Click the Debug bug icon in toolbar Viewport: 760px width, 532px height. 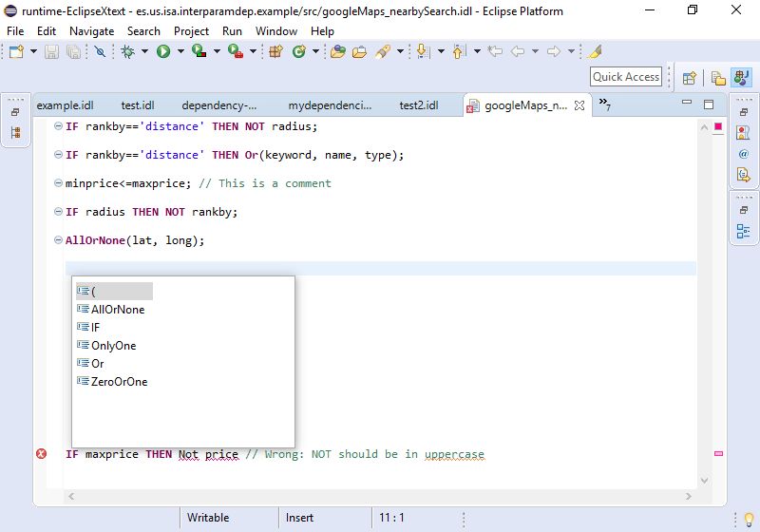pos(128,51)
